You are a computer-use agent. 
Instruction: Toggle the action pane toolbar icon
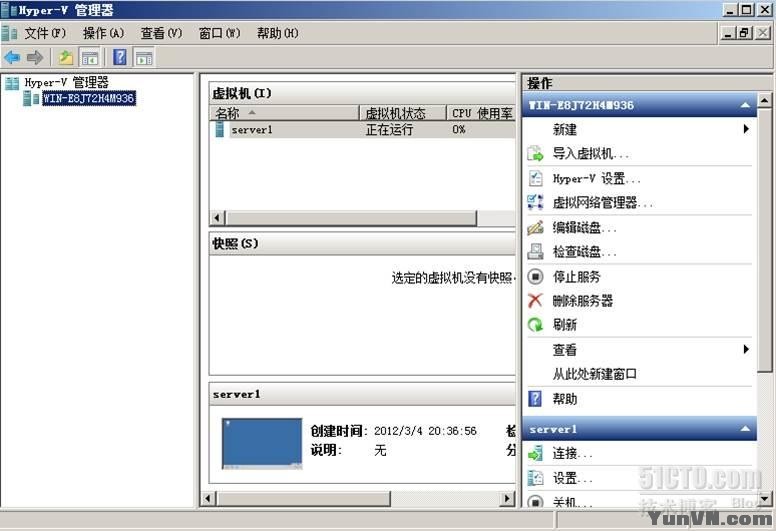tap(144, 57)
